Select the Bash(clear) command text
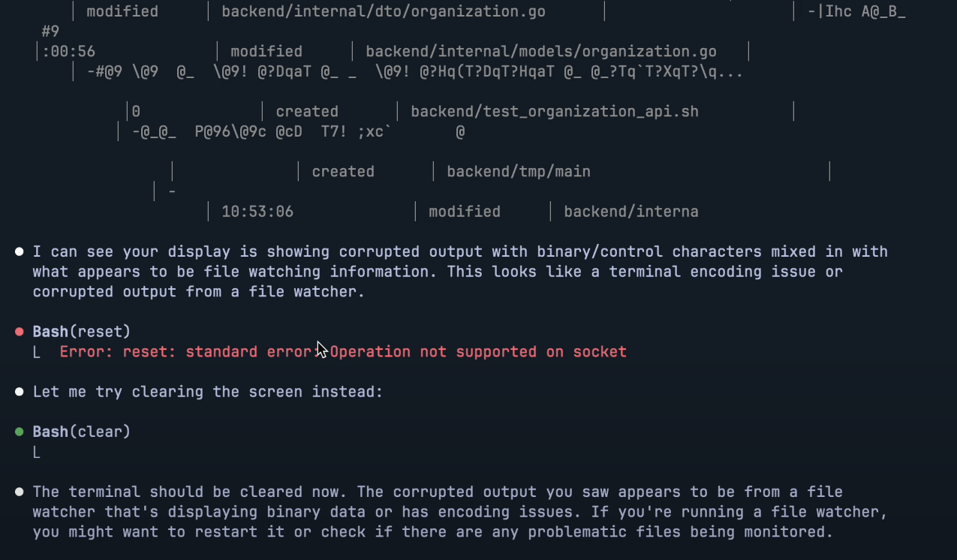957x560 pixels. [x=82, y=432]
